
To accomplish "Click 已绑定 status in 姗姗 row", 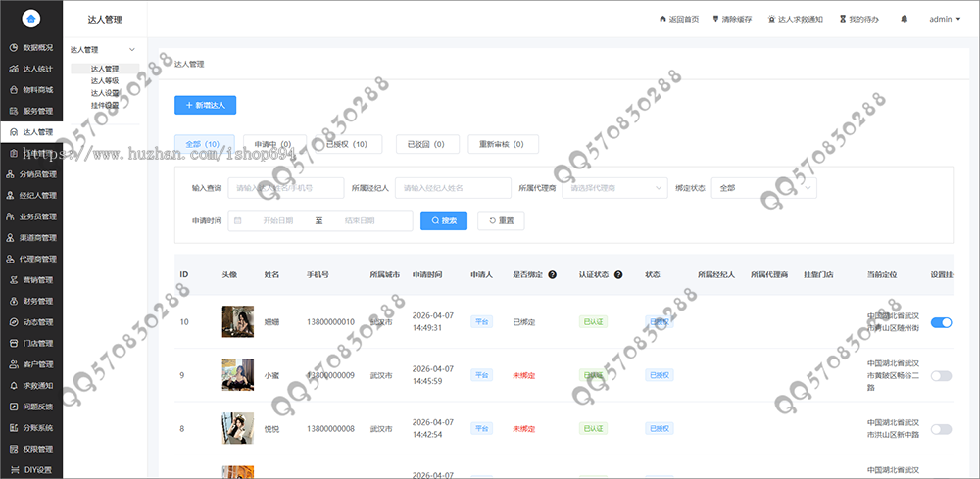I will point(523,322).
